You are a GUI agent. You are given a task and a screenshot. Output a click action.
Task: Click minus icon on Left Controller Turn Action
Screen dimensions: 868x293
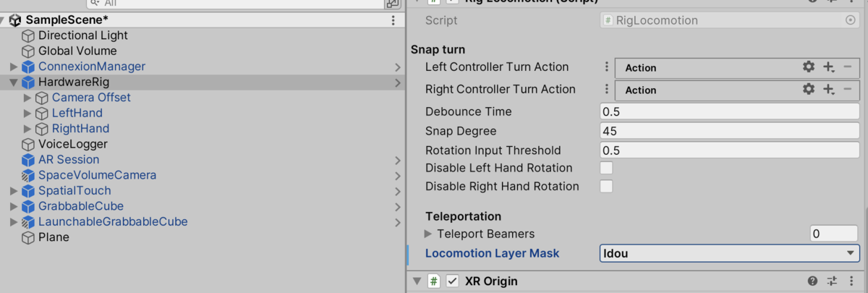(x=847, y=67)
